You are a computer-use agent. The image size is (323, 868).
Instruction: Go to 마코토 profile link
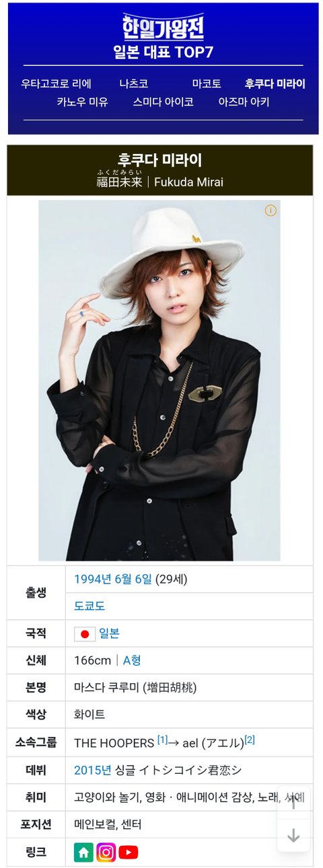click(x=207, y=84)
